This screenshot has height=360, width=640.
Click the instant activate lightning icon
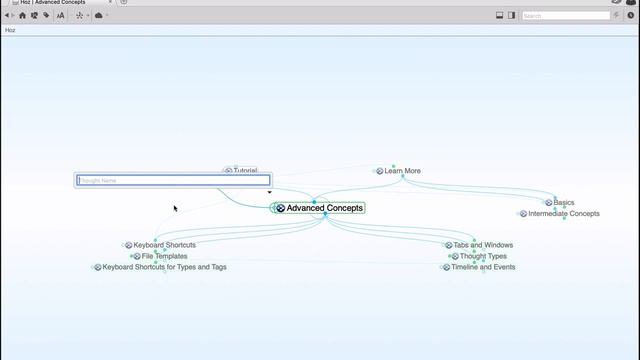coord(616,16)
